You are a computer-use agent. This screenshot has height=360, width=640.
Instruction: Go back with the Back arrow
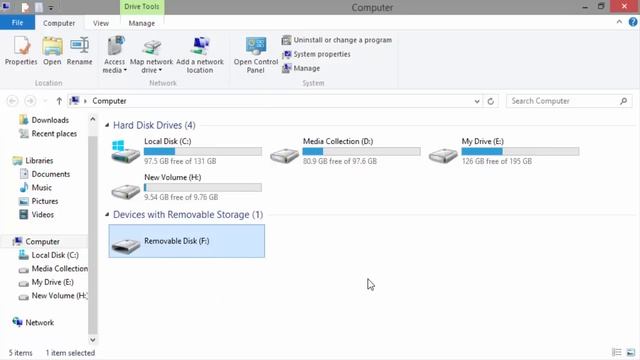pos(13,101)
